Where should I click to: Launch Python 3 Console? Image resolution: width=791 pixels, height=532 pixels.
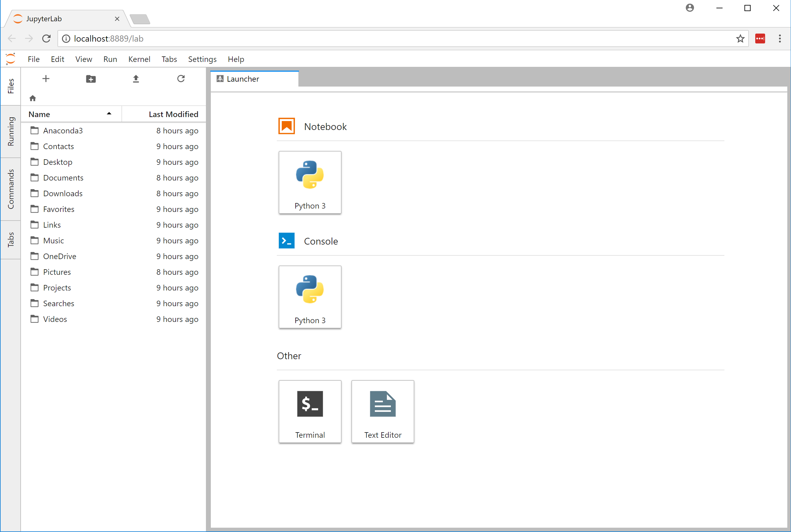point(309,297)
